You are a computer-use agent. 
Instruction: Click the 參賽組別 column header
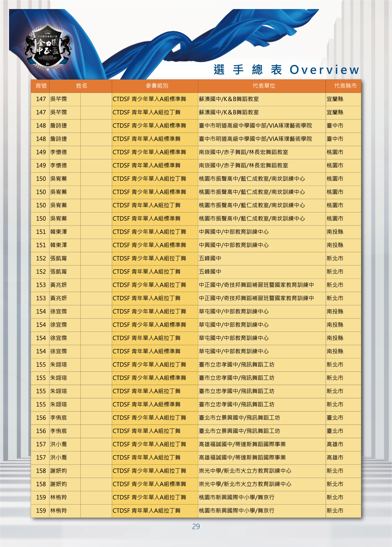pos(157,86)
